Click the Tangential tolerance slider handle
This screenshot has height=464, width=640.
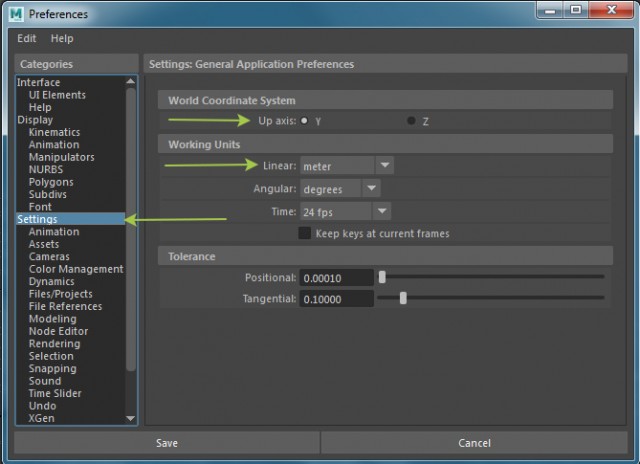(403, 298)
